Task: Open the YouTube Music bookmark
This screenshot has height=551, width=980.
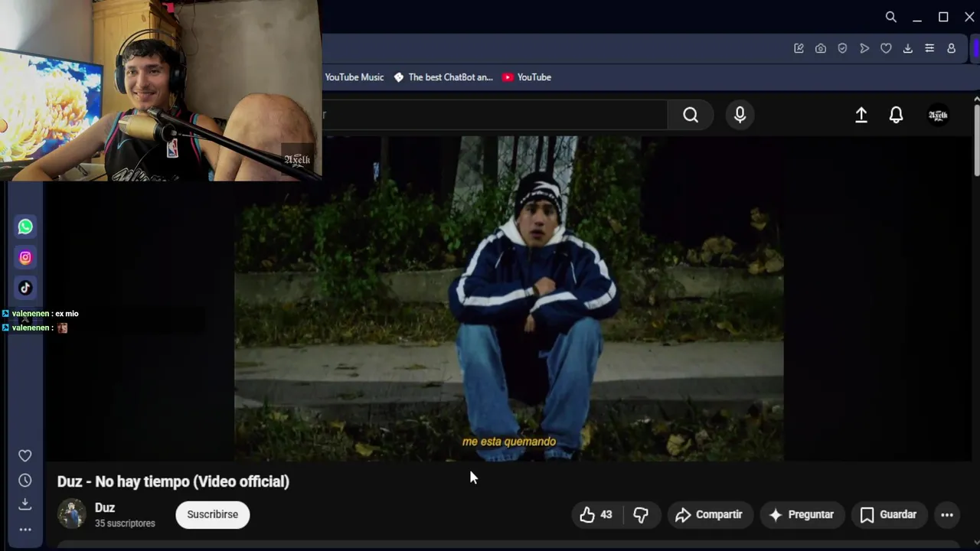Action: (x=354, y=77)
